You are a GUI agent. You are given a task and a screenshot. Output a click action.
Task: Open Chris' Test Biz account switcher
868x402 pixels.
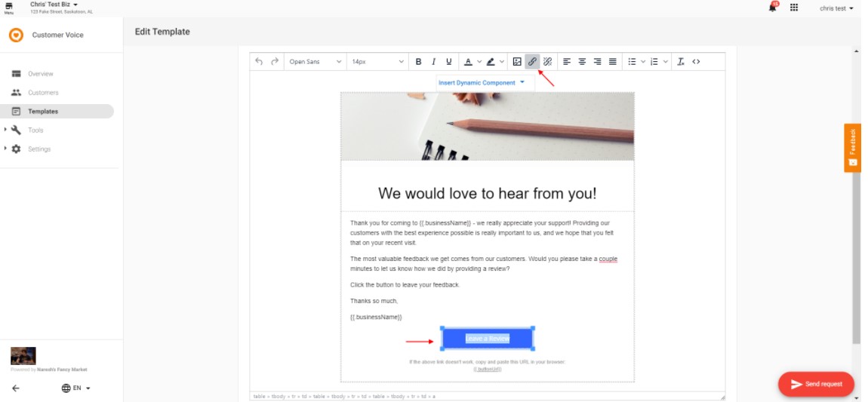click(x=54, y=5)
